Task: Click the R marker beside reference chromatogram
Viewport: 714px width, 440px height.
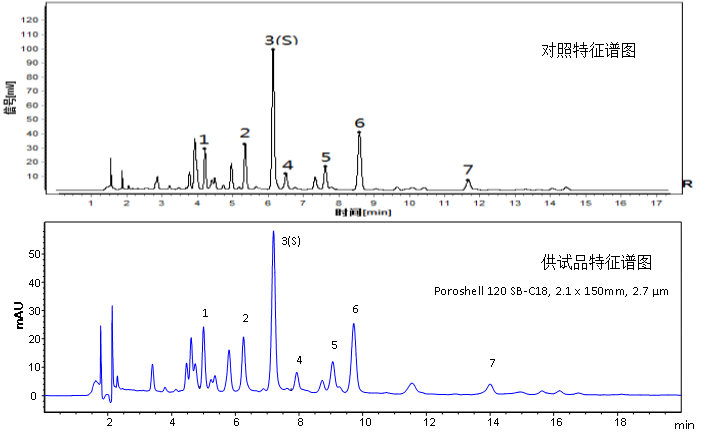Action: 687,184
